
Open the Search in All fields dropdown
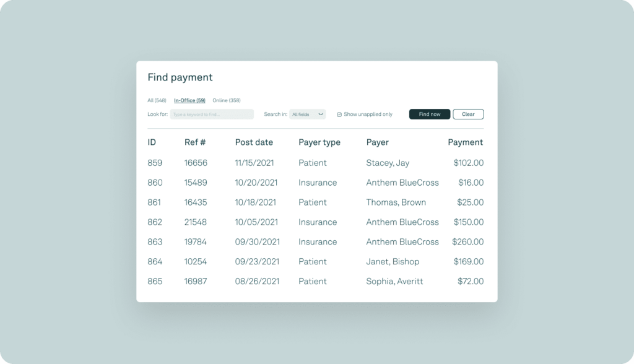point(308,114)
